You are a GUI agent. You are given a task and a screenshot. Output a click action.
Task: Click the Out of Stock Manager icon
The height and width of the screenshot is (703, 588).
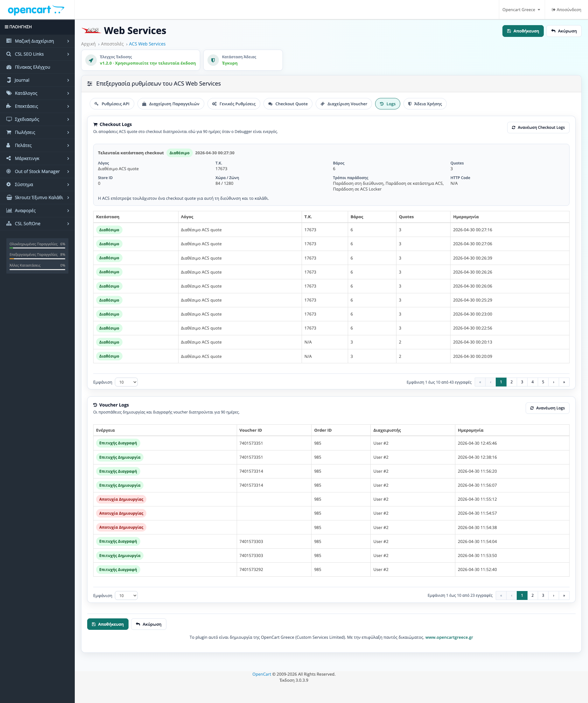click(x=9, y=171)
